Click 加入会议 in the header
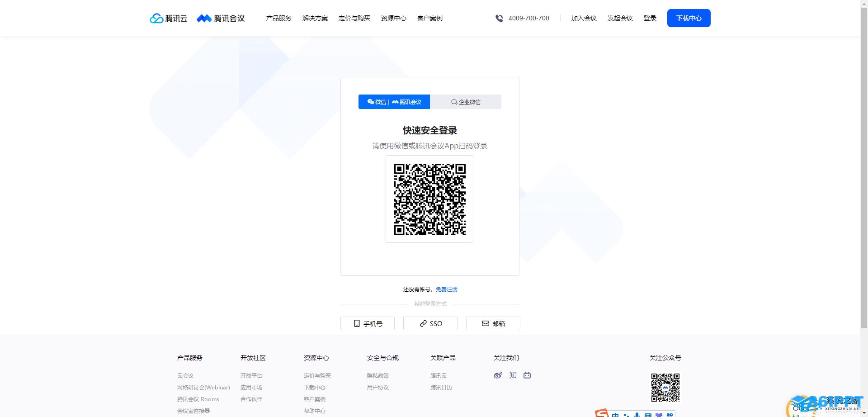The image size is (868, 417). [x=584, y=18]
